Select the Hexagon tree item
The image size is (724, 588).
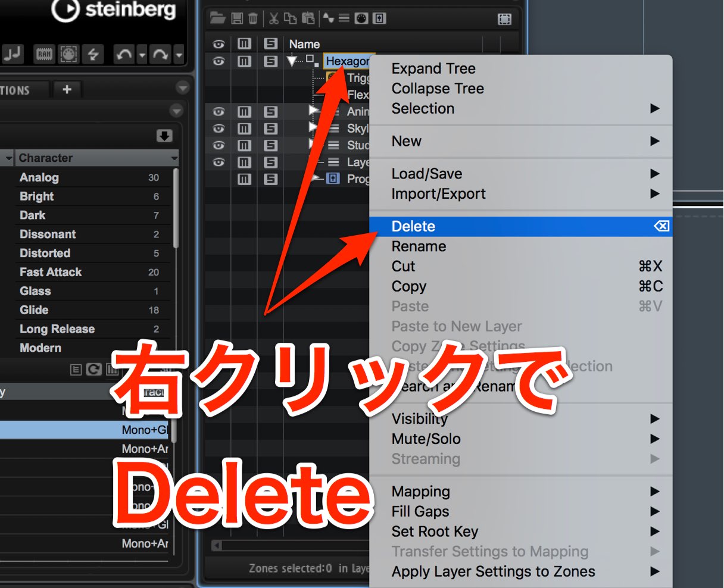(348, 61)
